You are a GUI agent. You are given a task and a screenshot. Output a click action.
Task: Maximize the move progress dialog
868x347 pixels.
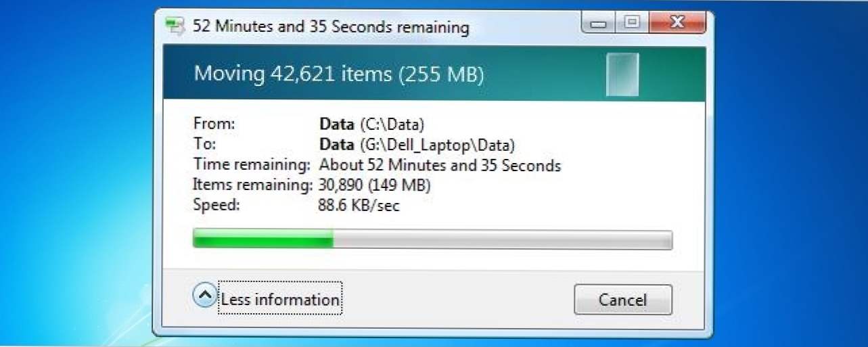[632, 24]
